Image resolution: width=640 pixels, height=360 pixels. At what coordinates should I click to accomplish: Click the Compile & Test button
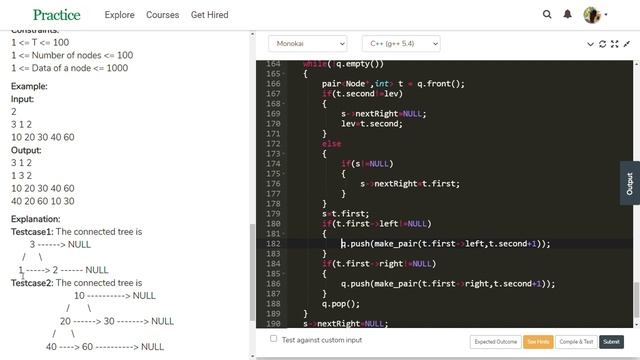tap(576, 342)
